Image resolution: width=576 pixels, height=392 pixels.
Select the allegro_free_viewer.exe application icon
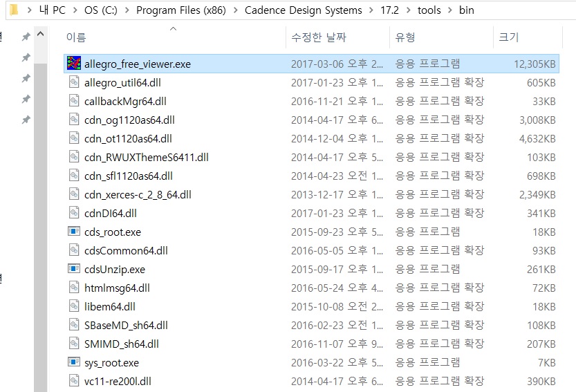(74, 63)
